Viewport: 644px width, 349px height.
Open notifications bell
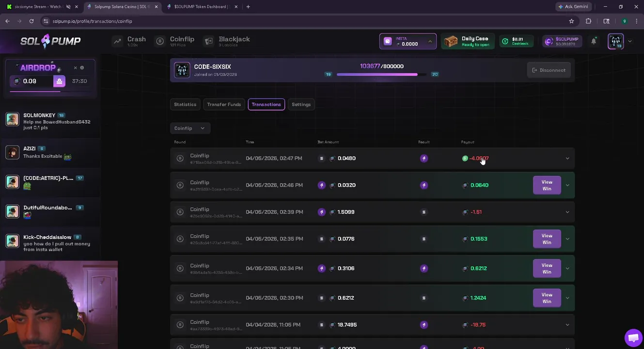(x=594, y=41)
